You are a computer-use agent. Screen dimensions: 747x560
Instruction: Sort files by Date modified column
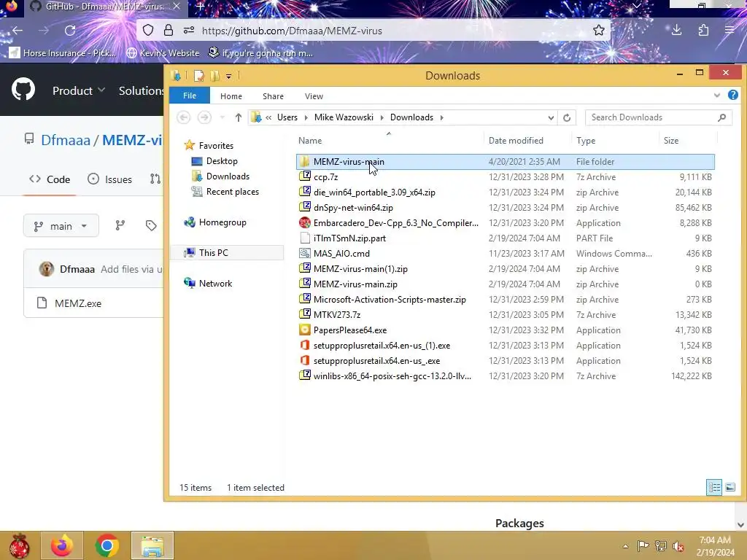(x=516, y=141)
